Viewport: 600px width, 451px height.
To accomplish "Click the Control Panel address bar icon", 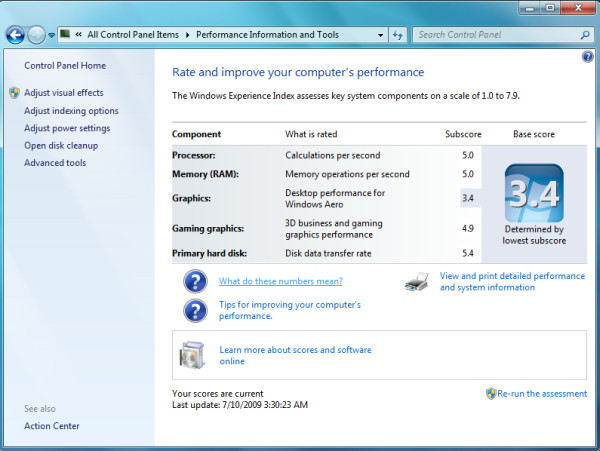I will 65,34.
